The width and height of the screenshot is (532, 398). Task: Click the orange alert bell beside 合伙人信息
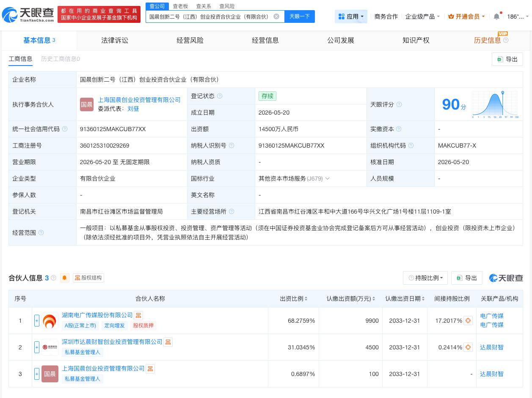[65, 278]
